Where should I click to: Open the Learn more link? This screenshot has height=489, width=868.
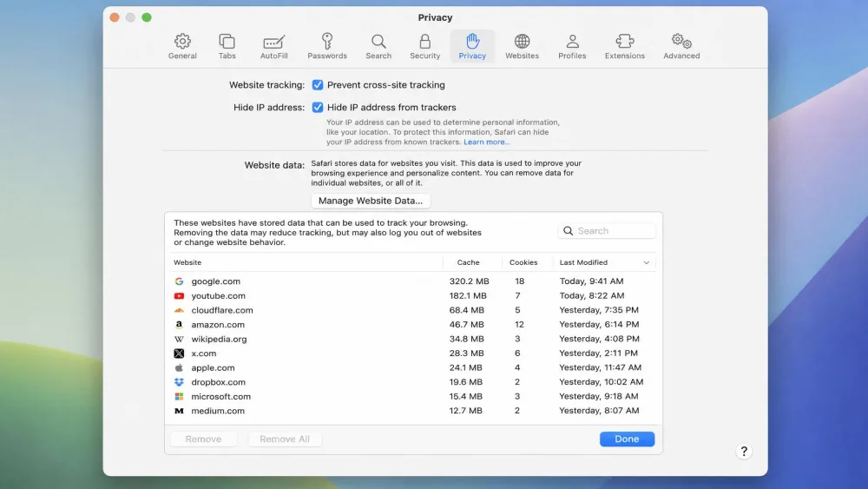tap(487, 142)
